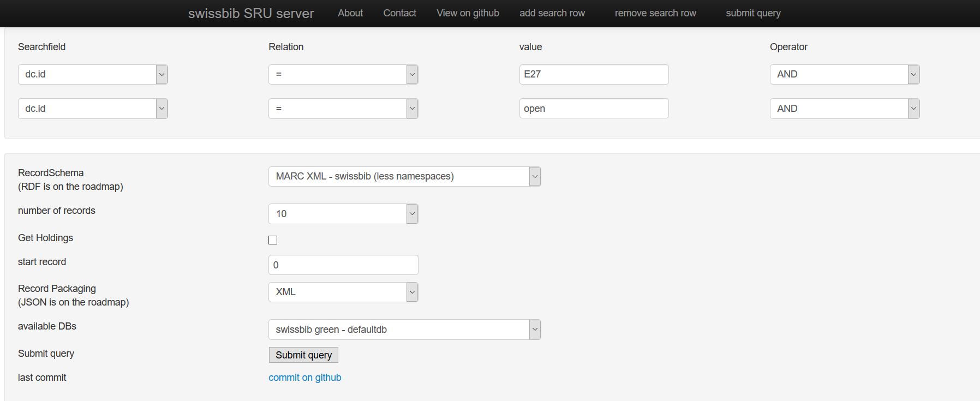The height and width of the screenshot is (401, 980).
Task: Click remove search row in navbar
Action: 655,13
